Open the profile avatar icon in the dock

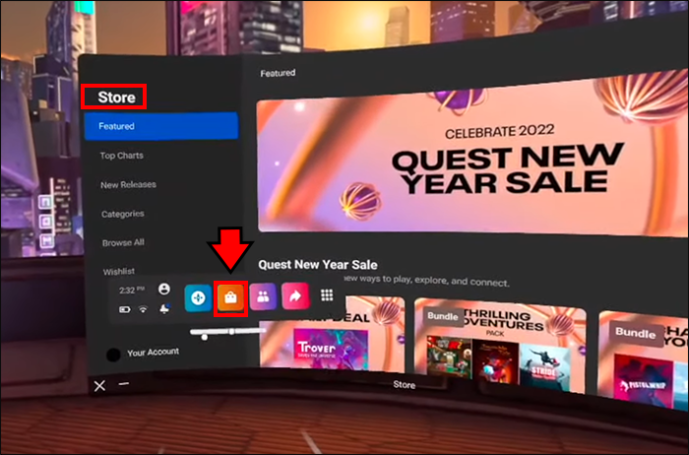(164, 289)
